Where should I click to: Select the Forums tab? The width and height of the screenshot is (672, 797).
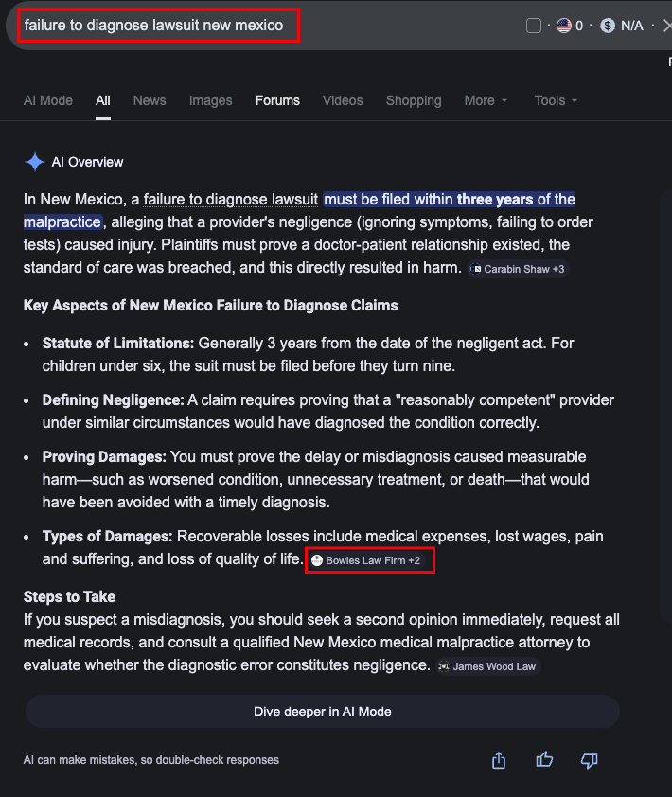click(277, 100)
